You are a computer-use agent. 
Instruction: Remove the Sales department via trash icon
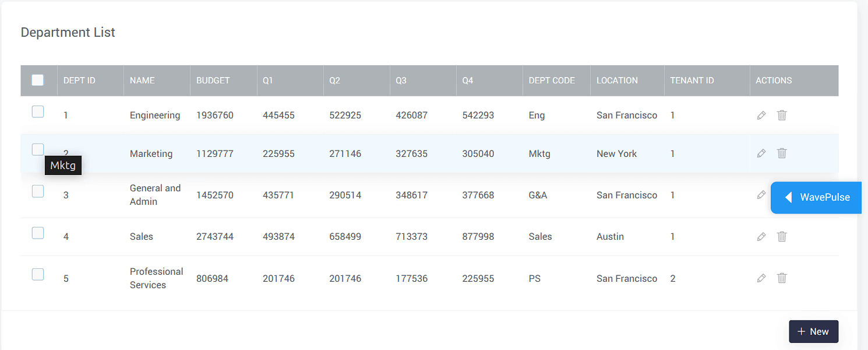click(x=782, y=237)
